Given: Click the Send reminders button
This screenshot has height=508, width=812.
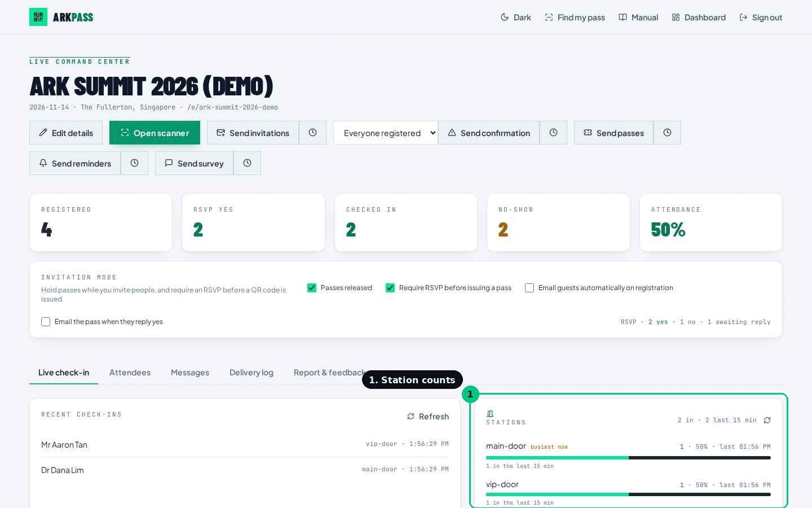Looking at the screenshot, I should pos(75,163).
